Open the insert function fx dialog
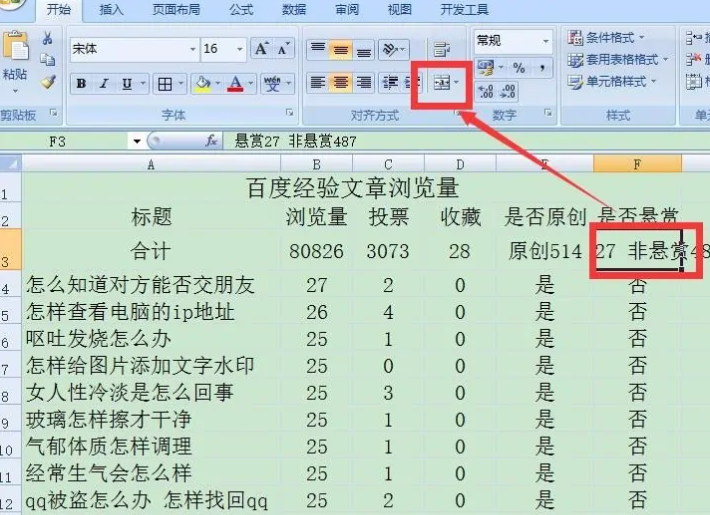This screenshot has height=515, width=710. [211, 141]
